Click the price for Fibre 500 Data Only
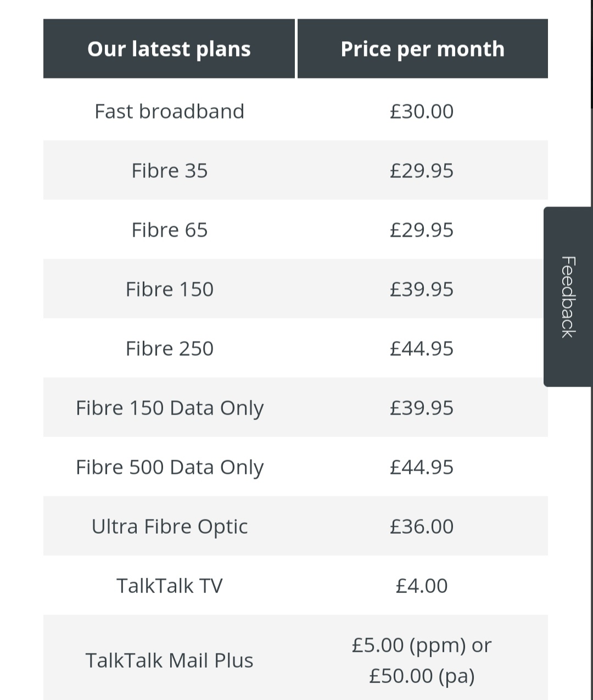The width and height of the screenshot is (593, 700). click(x=422, y=467)
